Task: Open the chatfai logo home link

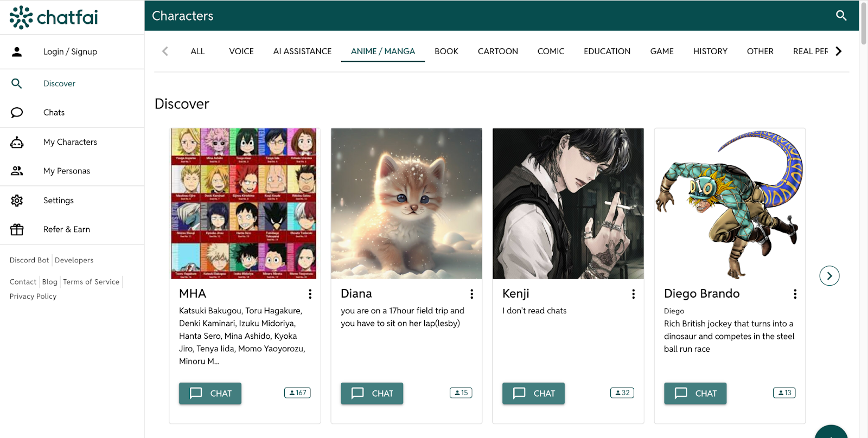Action: click(54, 17)
